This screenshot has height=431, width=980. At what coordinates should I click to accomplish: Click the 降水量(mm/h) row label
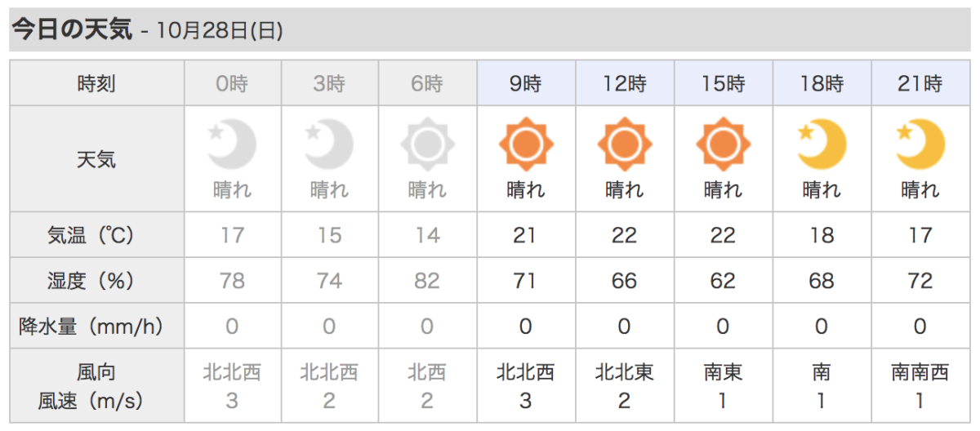pos(96,327)
